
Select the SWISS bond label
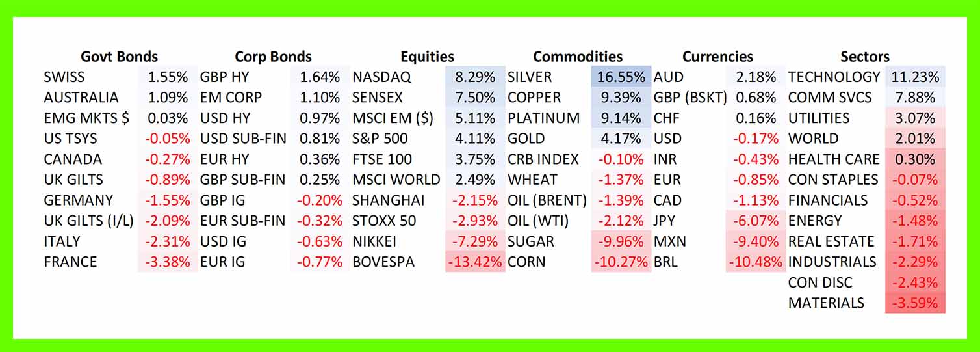click(64, 77)
